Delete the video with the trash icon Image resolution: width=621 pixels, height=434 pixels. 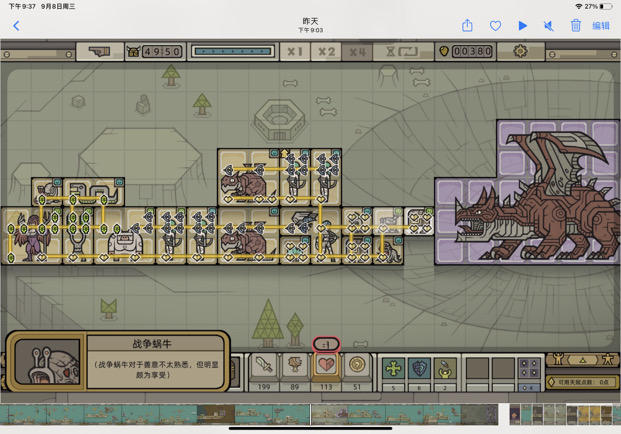[575, 26]
